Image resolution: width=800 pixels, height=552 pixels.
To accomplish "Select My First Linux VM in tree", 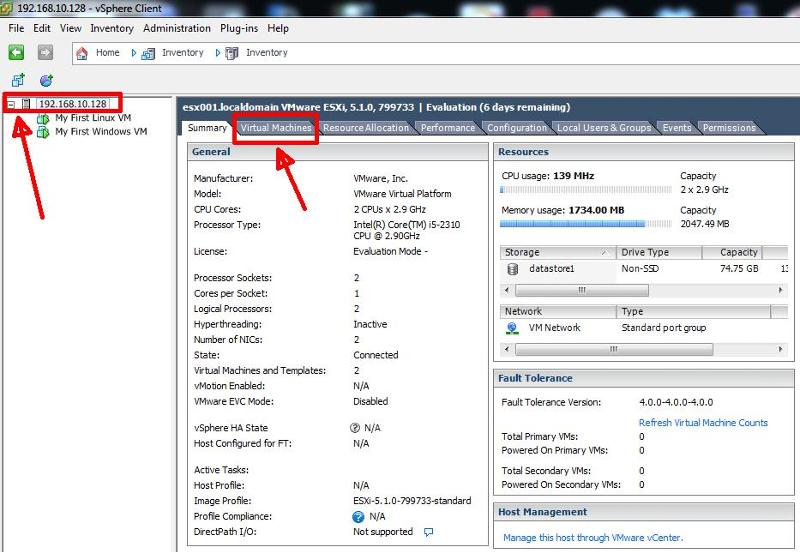I will (93, 118).
